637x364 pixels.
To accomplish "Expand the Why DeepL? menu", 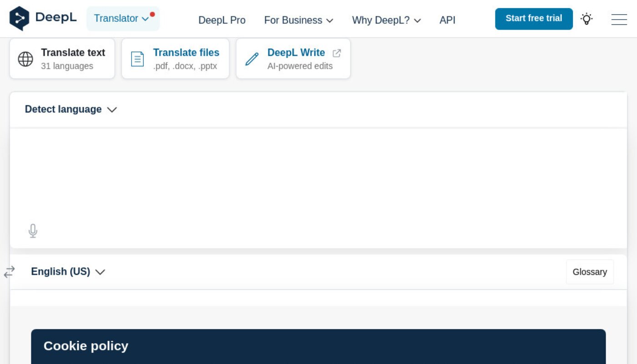I will (x=386, y=20).
